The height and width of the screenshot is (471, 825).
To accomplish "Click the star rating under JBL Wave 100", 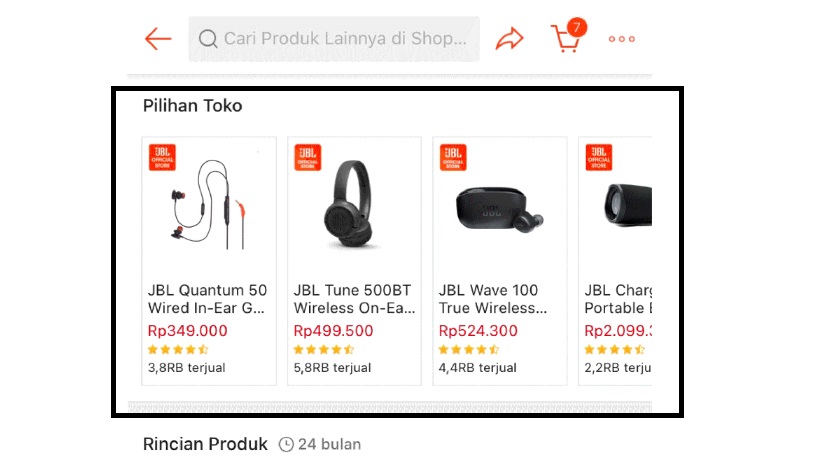I will pyautogui.click(x=469, y=349).
